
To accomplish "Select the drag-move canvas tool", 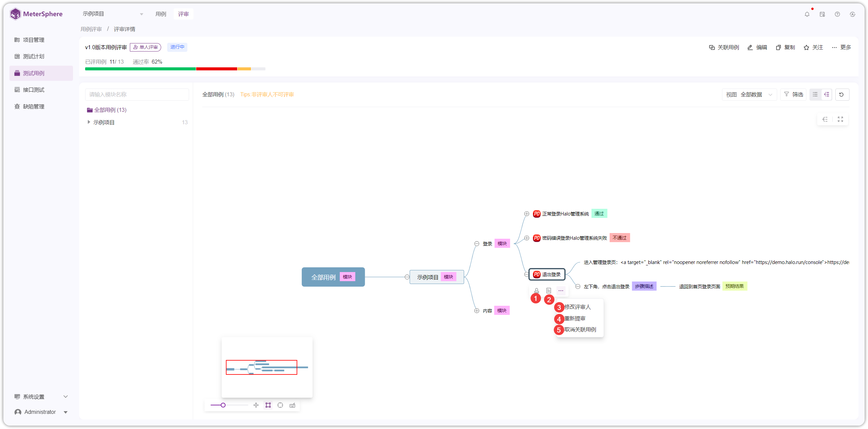I will pyautogui.click(x=256, y=405).
